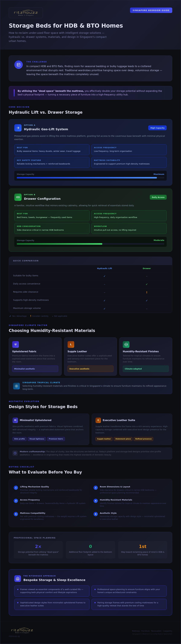This screenshot has height=644, width=181.
Task: Click the '1st' step stat
Action: 143,546
